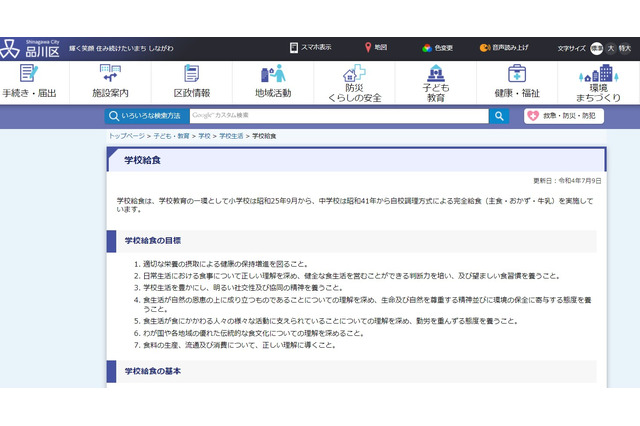Focus the Google custom search field
The image size is (640, 426).
coord(339,116)
